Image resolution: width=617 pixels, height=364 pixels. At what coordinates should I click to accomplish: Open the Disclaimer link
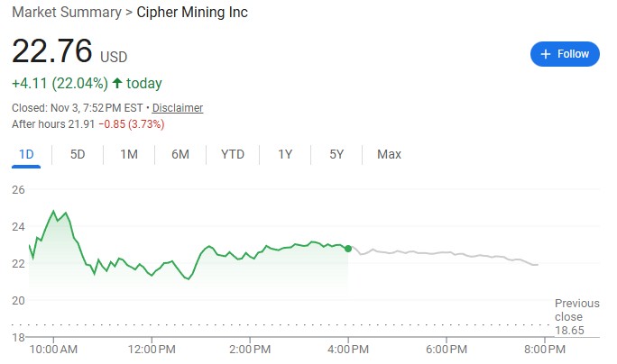(x=178, y=108)
